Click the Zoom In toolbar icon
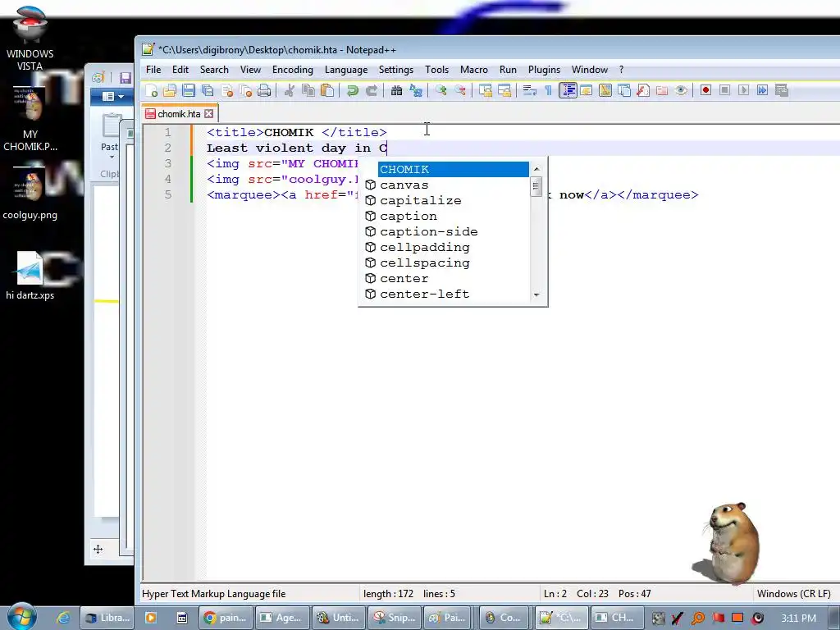The height and width of the screenshot is (630, 840). 441,90
